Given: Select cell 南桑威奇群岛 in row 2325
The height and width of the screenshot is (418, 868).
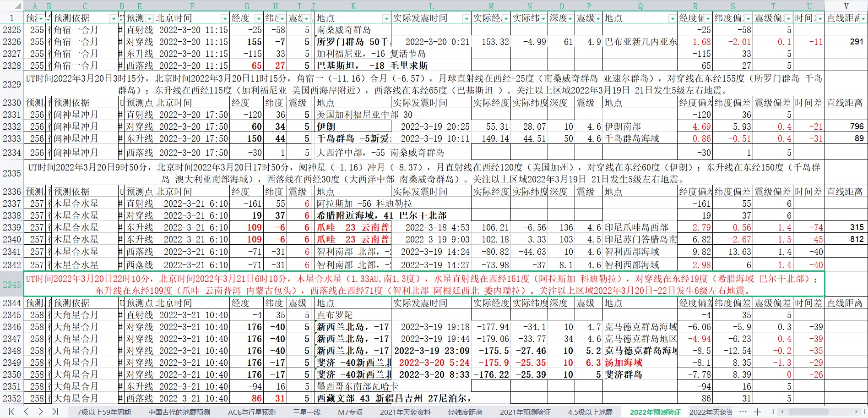Looking at the screenshot, I should (x=353, y=30).
